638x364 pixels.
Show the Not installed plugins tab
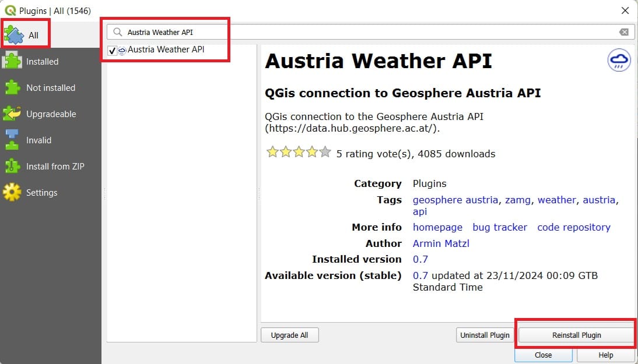click(x=51, y=88)
